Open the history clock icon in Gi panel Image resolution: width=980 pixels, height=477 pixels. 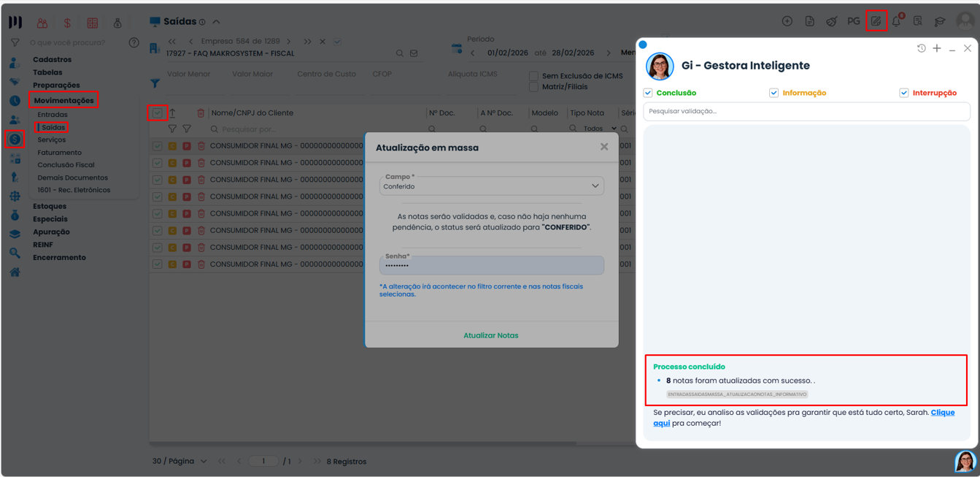pos(922,48)
